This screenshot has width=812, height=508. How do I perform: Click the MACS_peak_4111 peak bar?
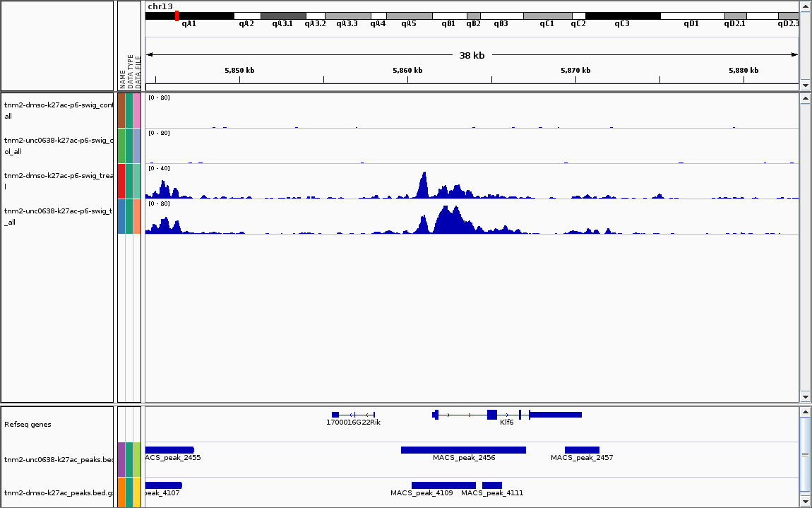[492, 485]
